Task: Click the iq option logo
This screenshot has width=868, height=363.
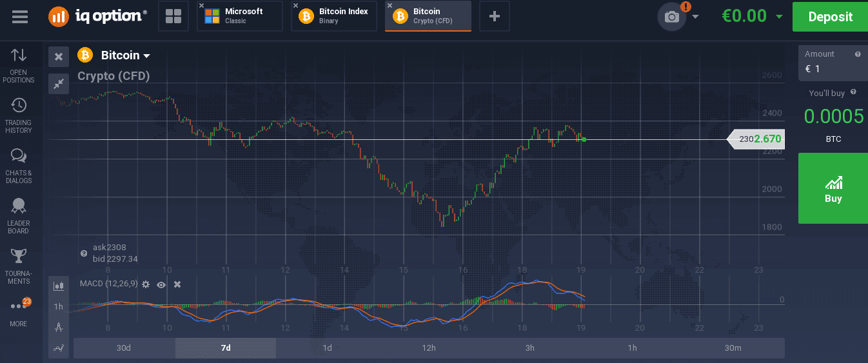Action: [x=97, y=17]
